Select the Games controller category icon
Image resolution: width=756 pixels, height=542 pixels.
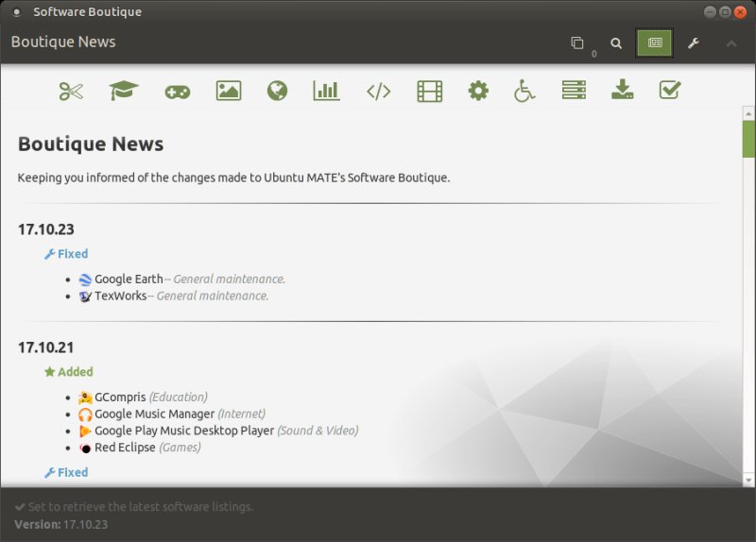[x=177, y=91]
